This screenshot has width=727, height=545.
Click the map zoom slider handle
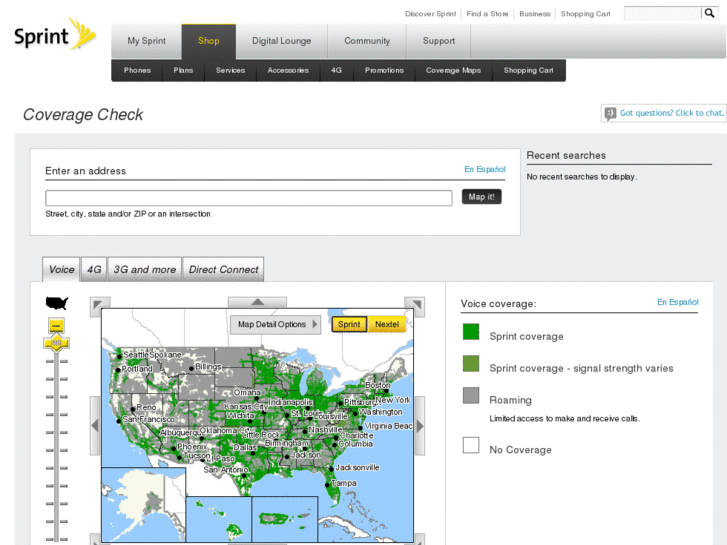(x=57, y=343)
